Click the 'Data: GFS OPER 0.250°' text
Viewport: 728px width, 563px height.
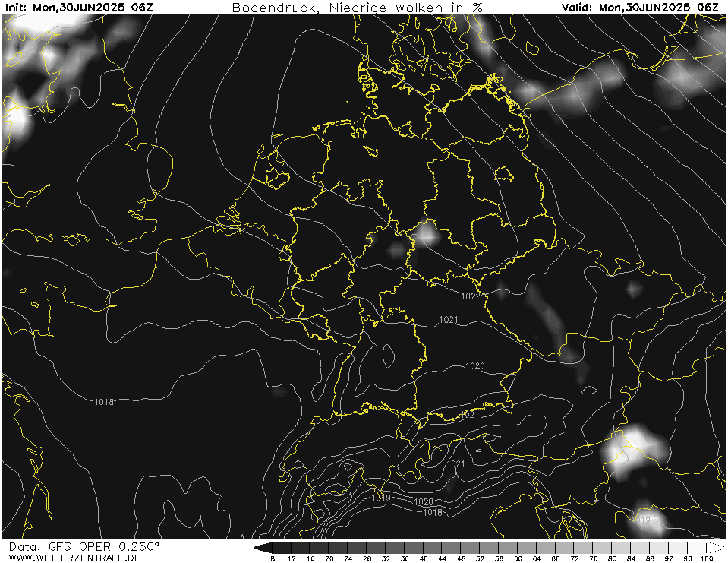pyautogui.click(x=84, y=546)
